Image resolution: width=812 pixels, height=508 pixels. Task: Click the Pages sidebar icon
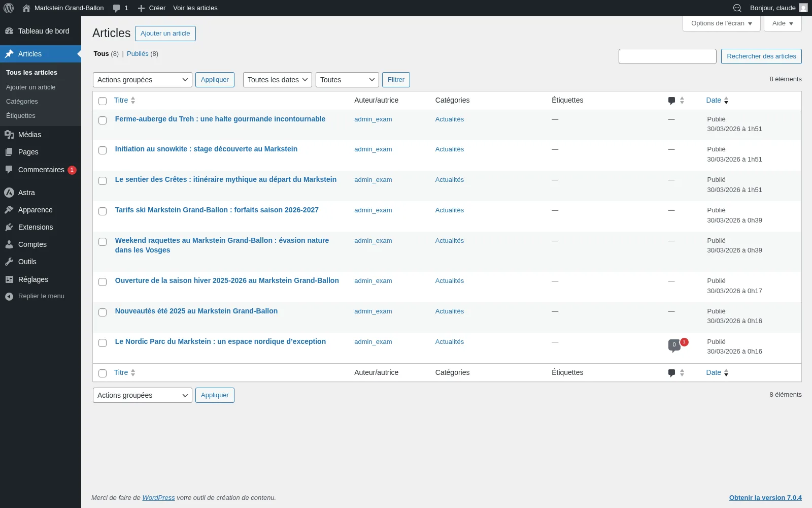[x=9, y=152]
